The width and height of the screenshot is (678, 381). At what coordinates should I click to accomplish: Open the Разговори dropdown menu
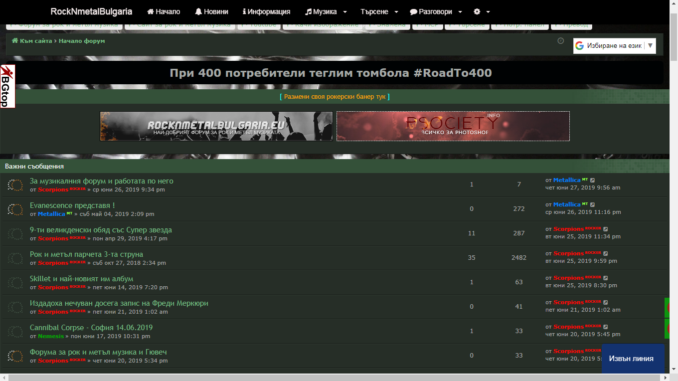pyautogui.click(x=436, y=12)
